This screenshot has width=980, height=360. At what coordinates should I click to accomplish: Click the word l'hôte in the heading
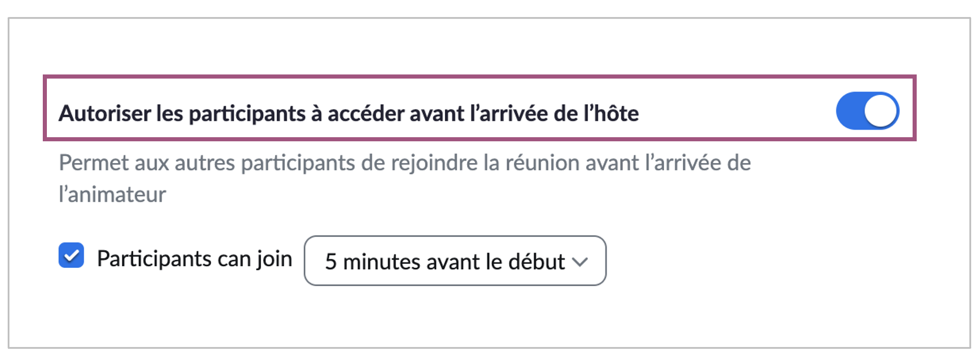[x=611, y=113]
